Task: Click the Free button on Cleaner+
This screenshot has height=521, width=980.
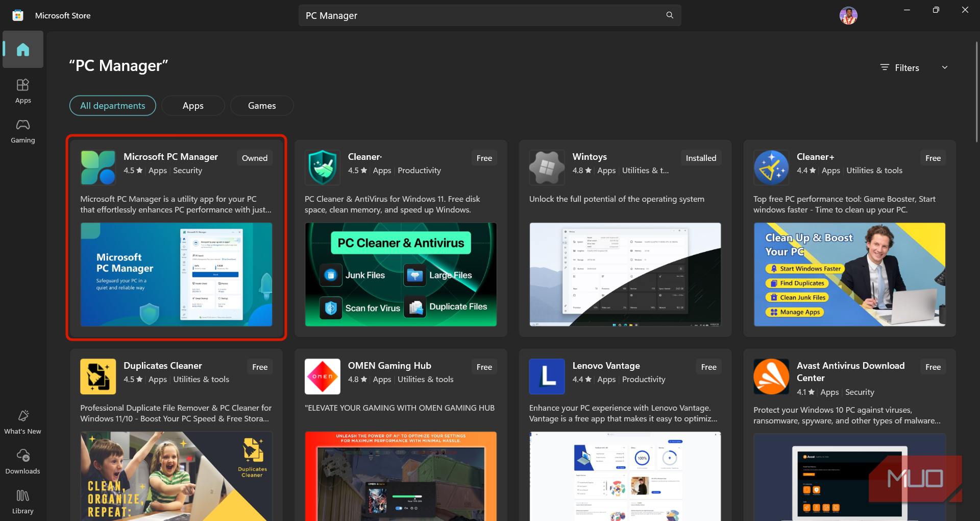Action: [x=933, y=158]
